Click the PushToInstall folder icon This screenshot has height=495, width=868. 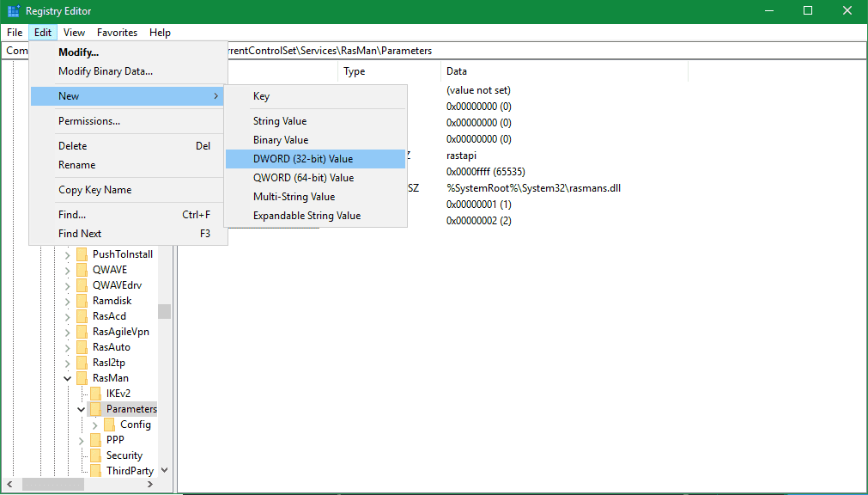point(82,254)
